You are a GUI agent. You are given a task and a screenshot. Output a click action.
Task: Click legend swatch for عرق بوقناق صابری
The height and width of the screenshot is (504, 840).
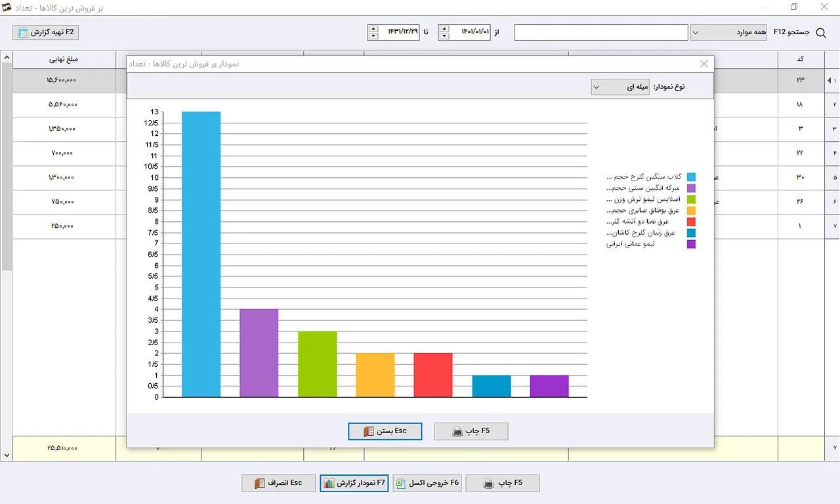click(x=691, y=211)
